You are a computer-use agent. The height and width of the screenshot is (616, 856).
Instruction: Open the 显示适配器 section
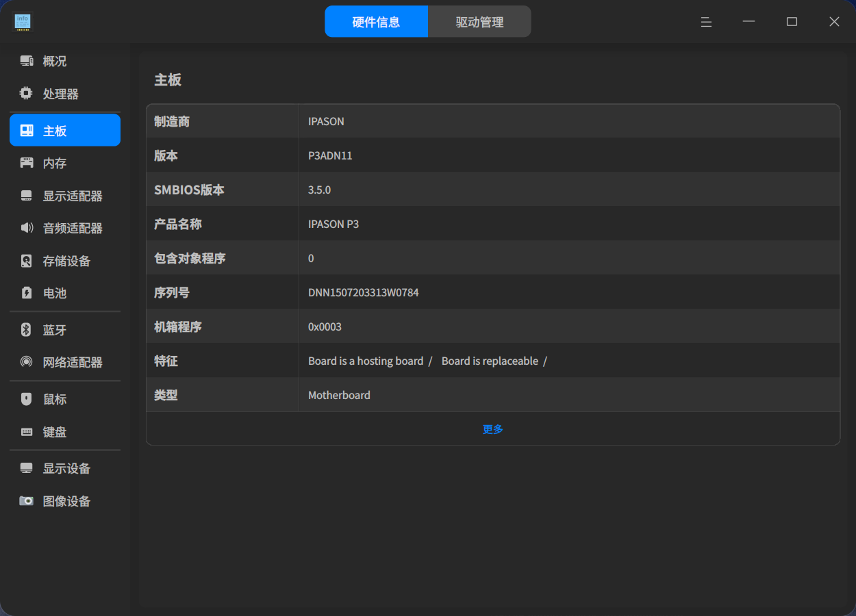(x=65, y=196)
